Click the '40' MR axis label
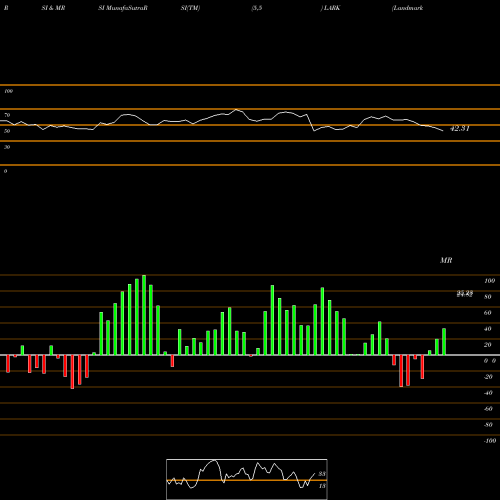Screen dimensions: 500x500 click(x=488, y=329)
